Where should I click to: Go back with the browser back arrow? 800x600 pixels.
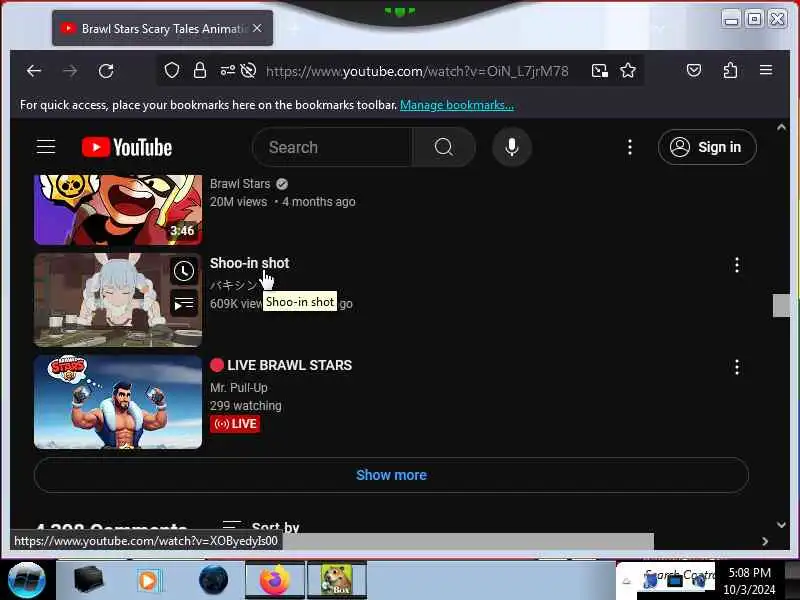(34, 71)
